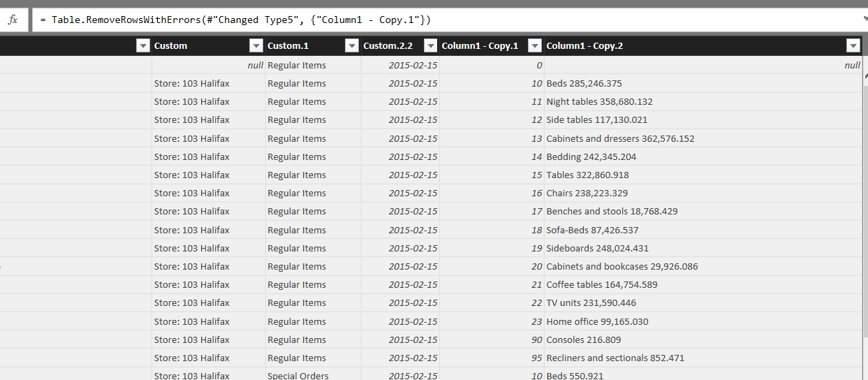868x380 pixels.
Task: Click the fx formula icon
Action: click(x=13, y=20)
